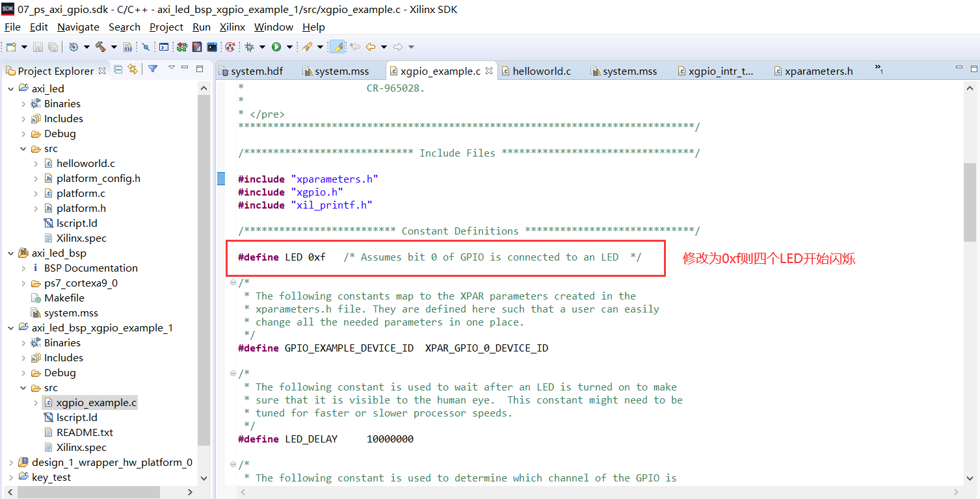Click the binary 010 file toolbar icon
This screenshot has width=980, height=499.
click(x=128, y=47)
